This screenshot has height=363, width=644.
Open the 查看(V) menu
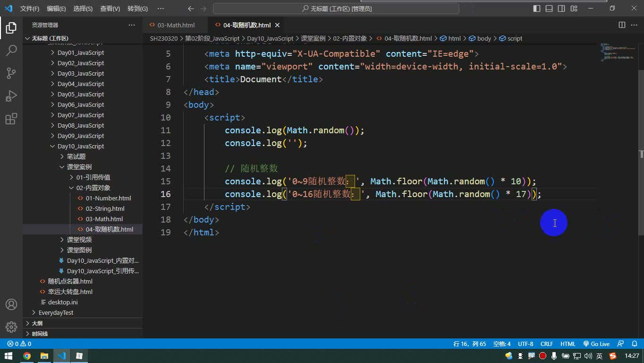(110, 9)
